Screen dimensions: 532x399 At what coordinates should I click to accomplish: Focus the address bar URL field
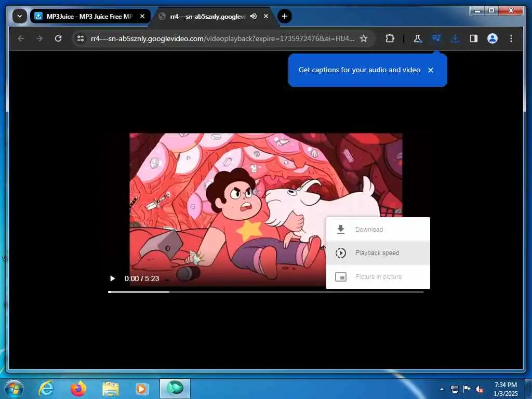pos(222,38)
